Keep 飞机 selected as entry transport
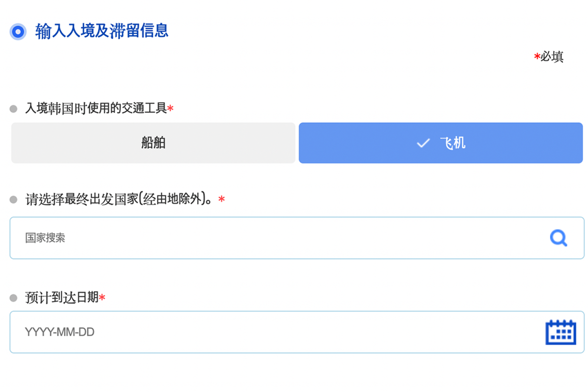 click(440, 143)
